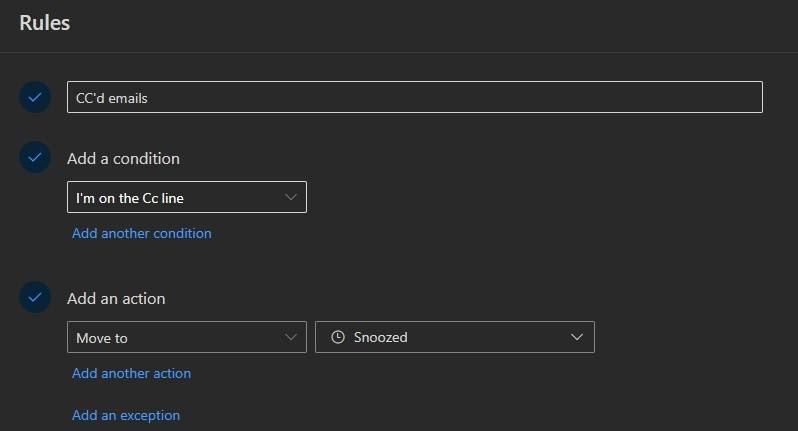This screenshot has width=798, height=431.
Task: Click the checkmark icon beside the rule name
Action: (x=35, y=97)
